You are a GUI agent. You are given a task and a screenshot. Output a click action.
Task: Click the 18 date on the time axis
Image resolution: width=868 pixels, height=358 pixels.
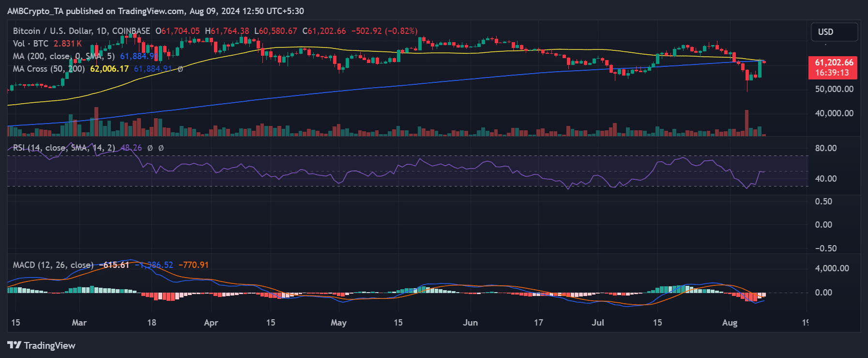tap(152, 323)
